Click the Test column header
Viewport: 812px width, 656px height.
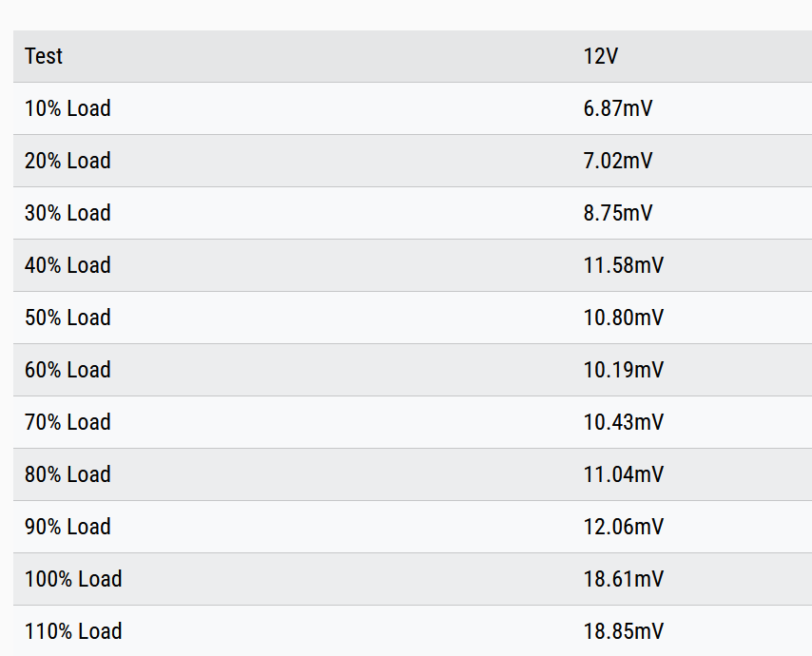tap(44, 56)
